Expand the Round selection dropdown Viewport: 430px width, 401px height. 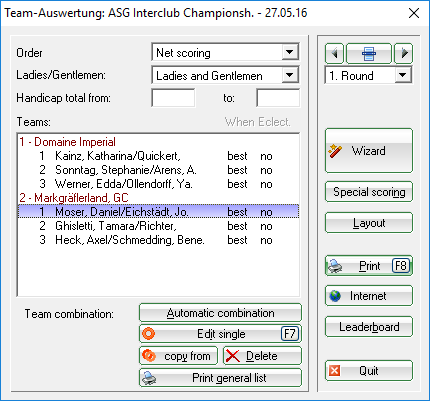coord(403,75)
